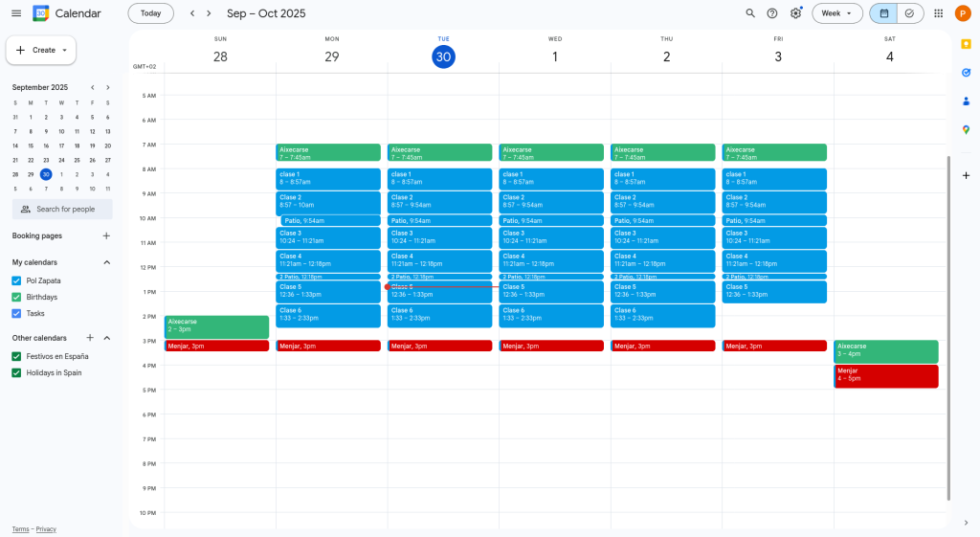The width and height of the screenshot is (980, 537).
Task: Open the Week view dropdown
Action: (x=836, y=13)
